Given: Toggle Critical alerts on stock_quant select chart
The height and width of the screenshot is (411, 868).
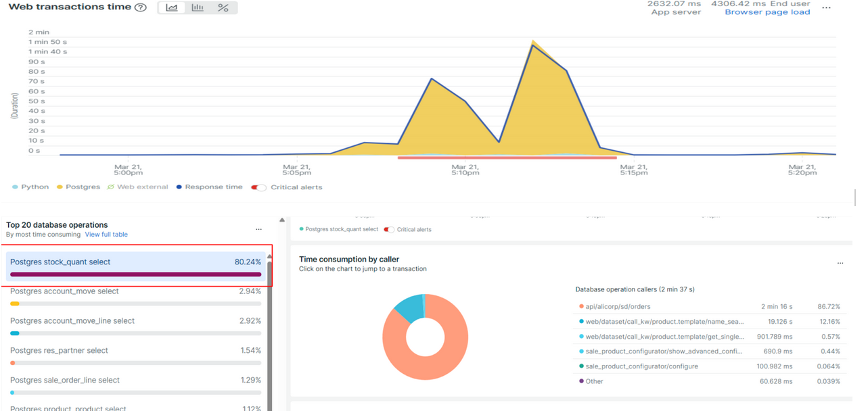Looking at the screenshot, I should pyautogui.click(x=389, y=230).
